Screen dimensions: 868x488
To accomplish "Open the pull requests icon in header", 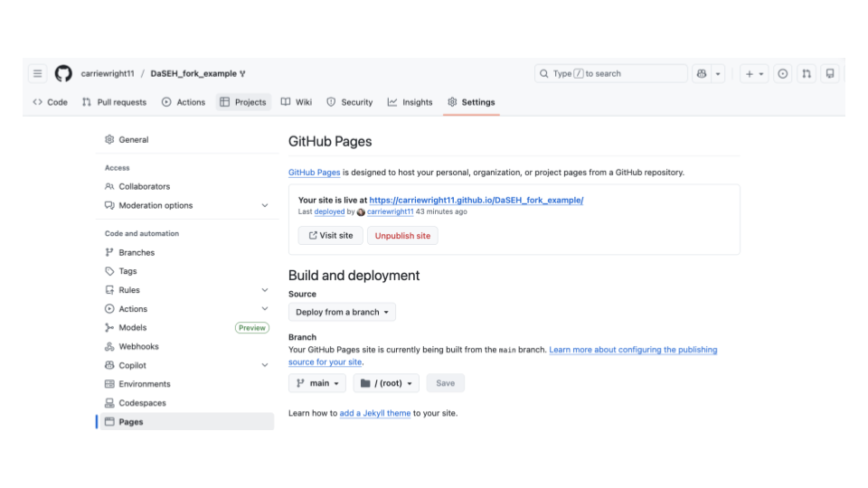I will coord(807,73).
